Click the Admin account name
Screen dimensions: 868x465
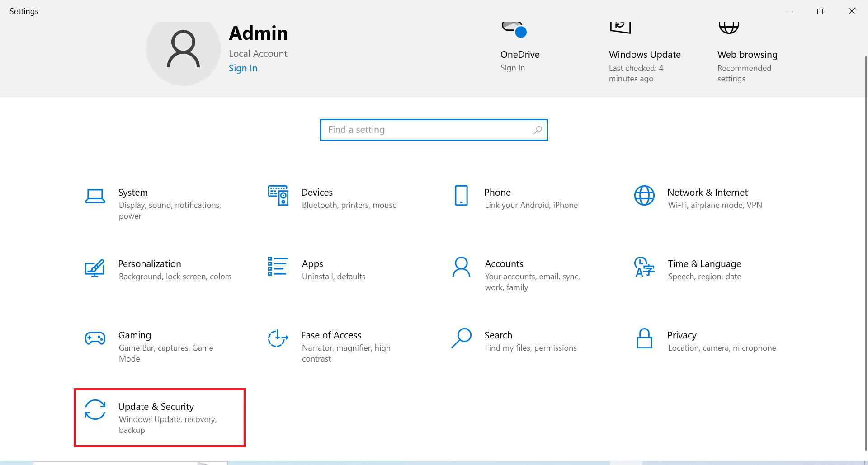pyautogui.click(x=258, y=33)
